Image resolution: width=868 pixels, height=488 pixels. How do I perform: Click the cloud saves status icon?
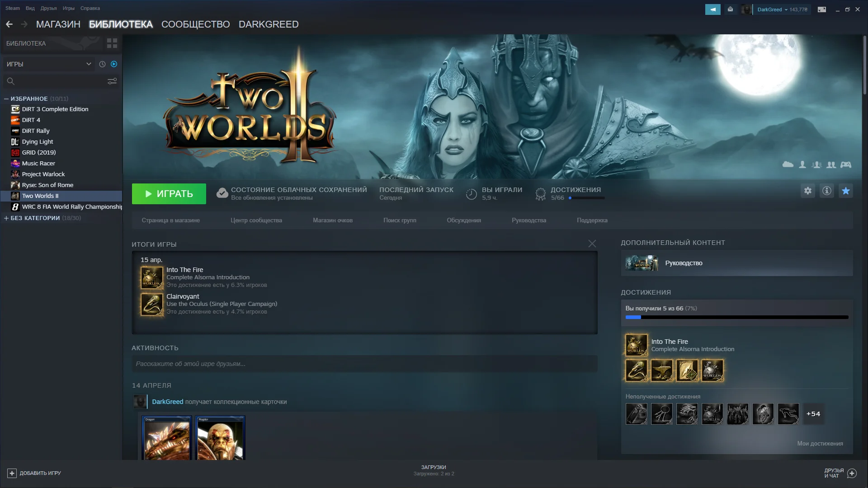click(222, 193)
